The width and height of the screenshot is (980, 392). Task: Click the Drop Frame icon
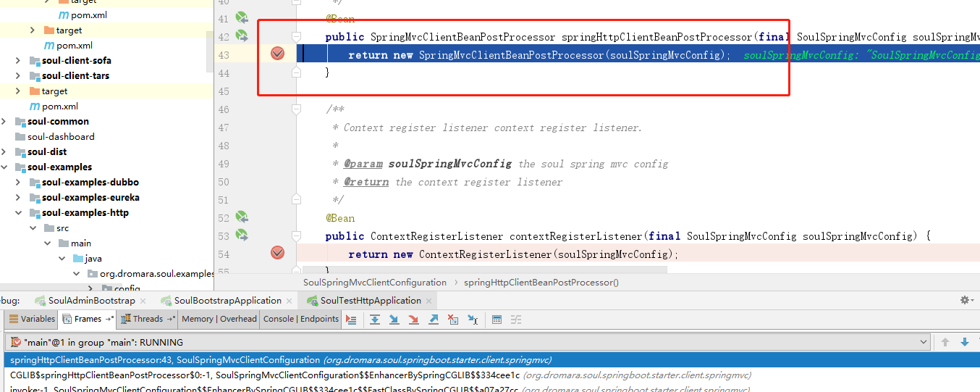pyautogui.click(x=453, y=320)
